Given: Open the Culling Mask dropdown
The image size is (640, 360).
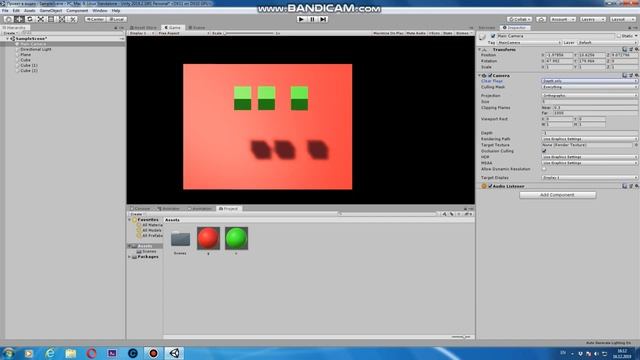Looking at the screenshot, I should point(589,87).
